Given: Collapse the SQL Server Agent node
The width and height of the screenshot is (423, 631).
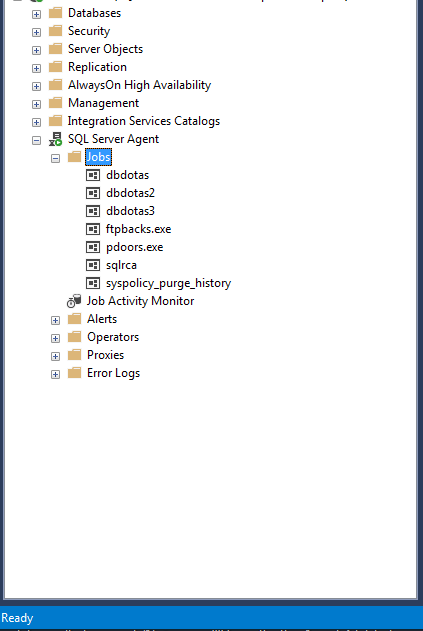Looking at the screenshot, I should tap(36, 140).
